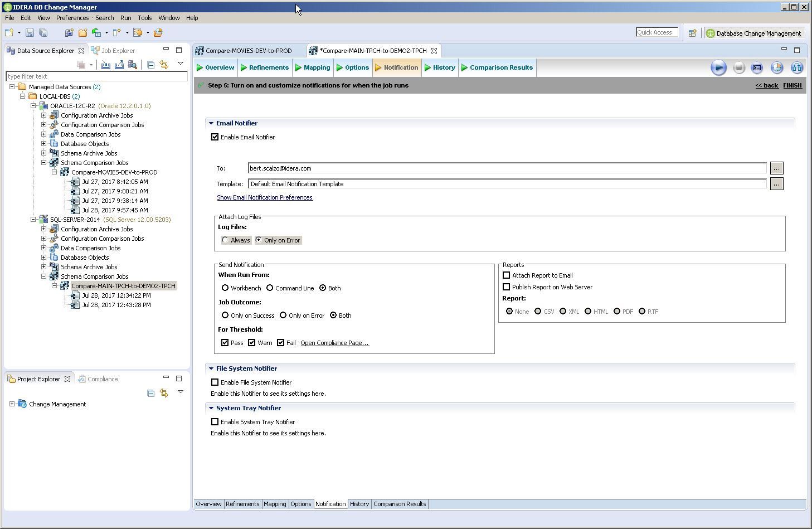Image resolution: width=812 pixels, height=529 pixels.
Task: Click the FINISH link
Action: point(792,85)
